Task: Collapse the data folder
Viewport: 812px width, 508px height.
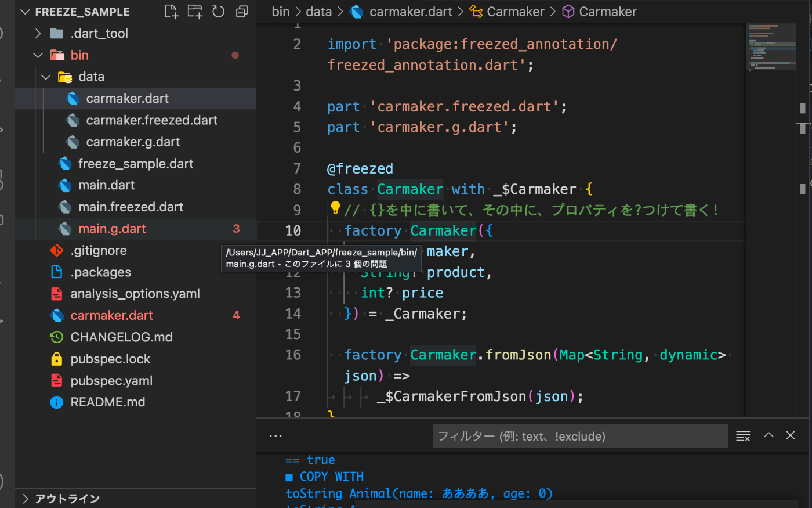Action: [x=46, y=77]
